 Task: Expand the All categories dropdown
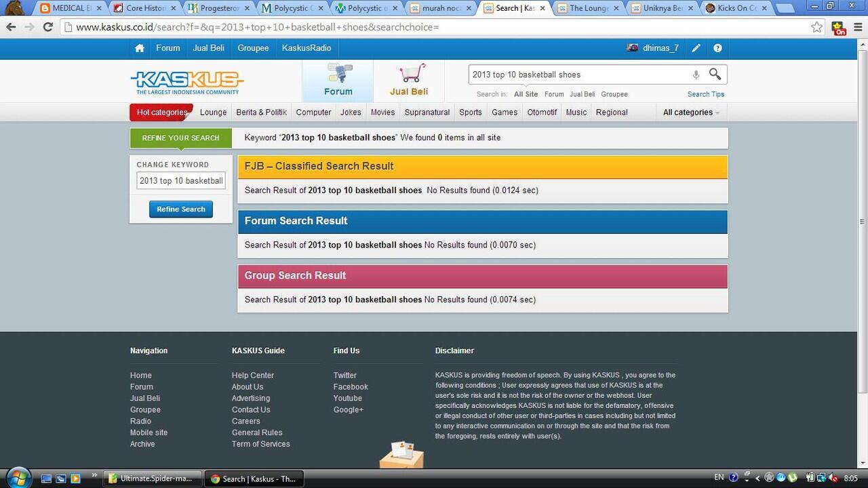click(x=691, y=113)
